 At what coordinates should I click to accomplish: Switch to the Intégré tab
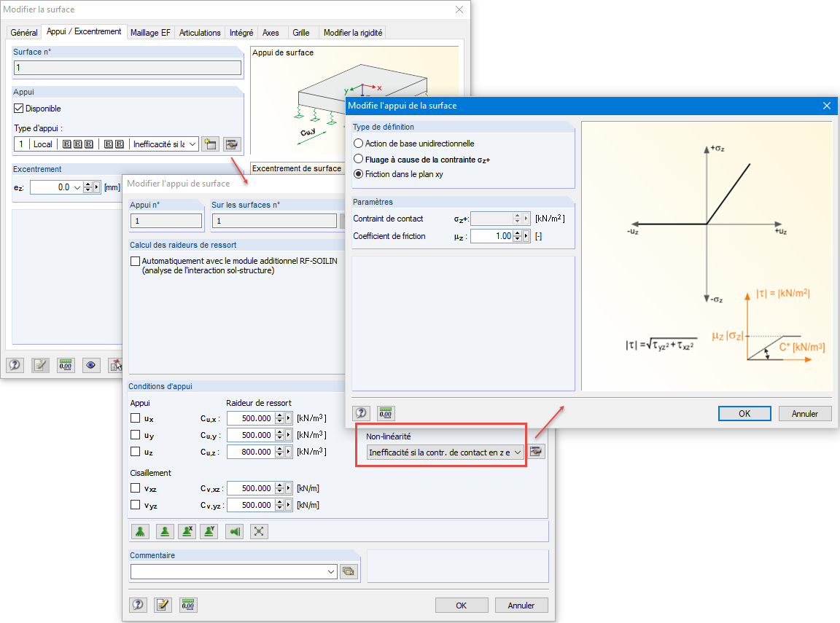tap(241, 33)
